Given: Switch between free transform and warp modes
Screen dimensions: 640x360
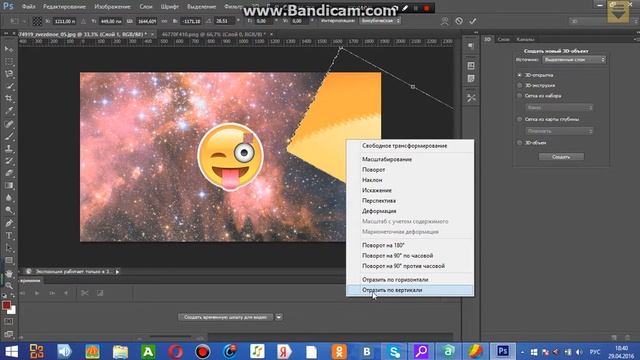Looking at the screenshot, I should pos(445,21).
